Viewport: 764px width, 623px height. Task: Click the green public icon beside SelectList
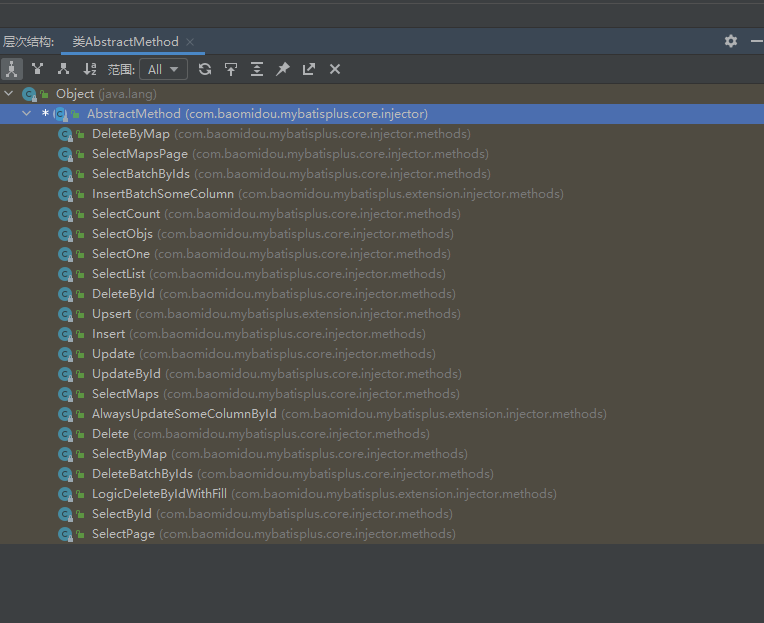click(81, 274)
